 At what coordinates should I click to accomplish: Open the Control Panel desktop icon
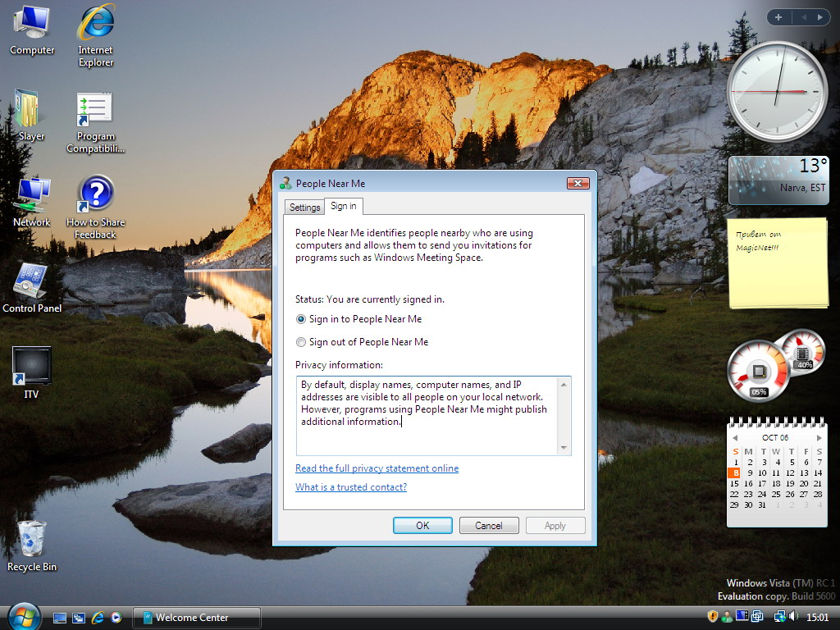32,283
